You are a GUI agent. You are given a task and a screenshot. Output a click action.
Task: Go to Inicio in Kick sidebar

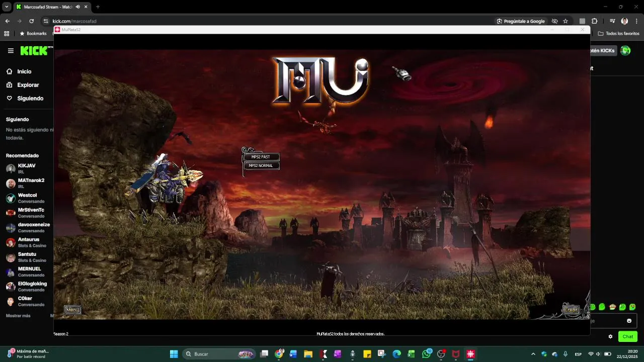point(19,71)
